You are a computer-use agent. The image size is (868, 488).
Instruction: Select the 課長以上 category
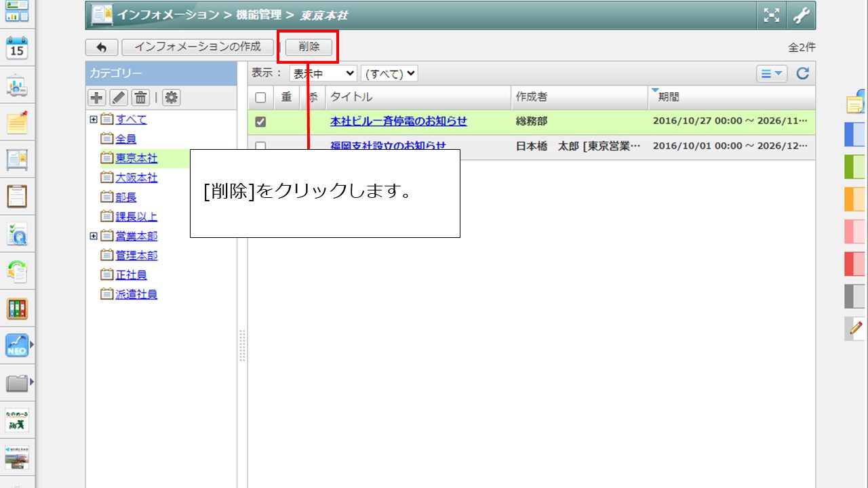coord(136,217)
